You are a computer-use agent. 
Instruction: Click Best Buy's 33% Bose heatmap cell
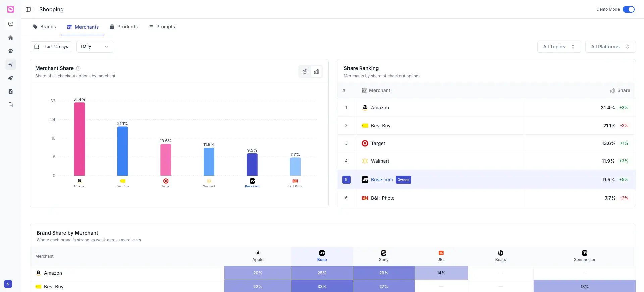tap(322, 286)
